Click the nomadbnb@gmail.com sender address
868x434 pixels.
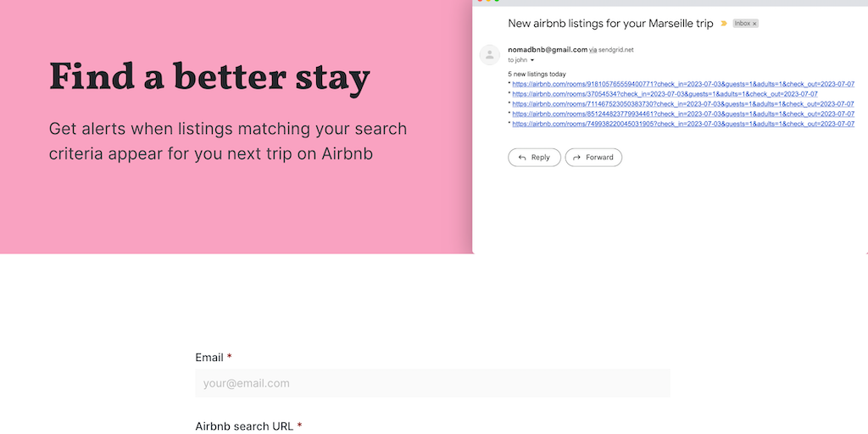(548, 50)
